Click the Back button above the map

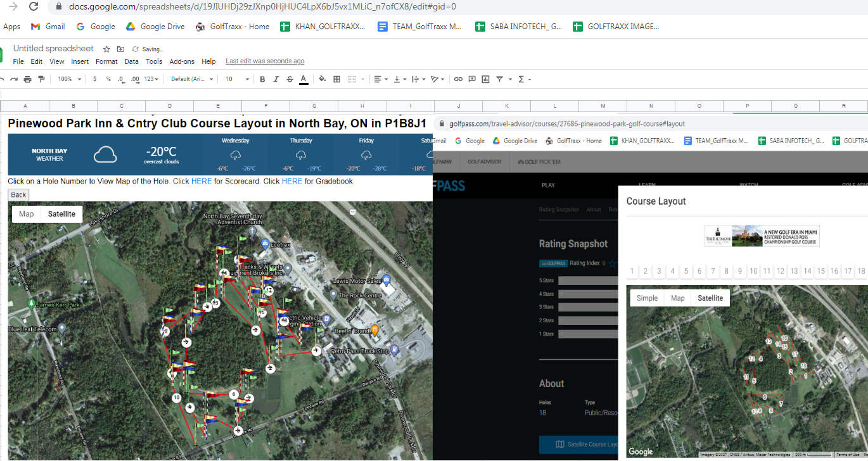click(18, 195)
